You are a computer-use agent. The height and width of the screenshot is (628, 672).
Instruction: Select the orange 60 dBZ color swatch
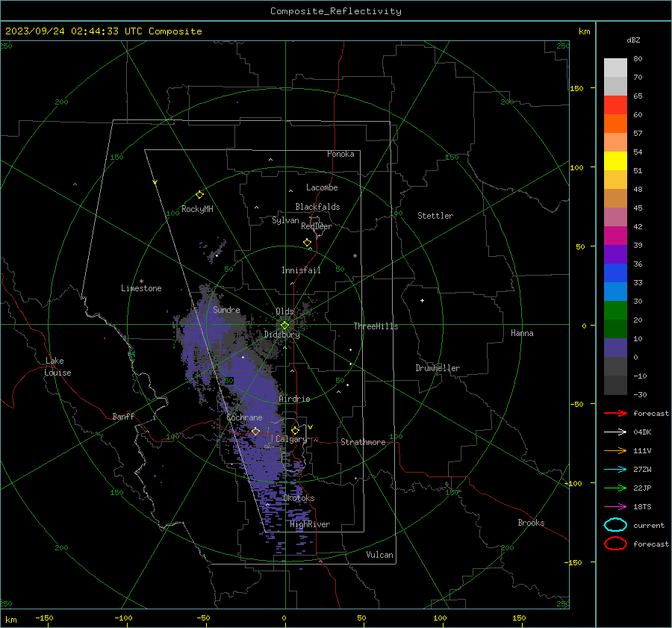615,123
